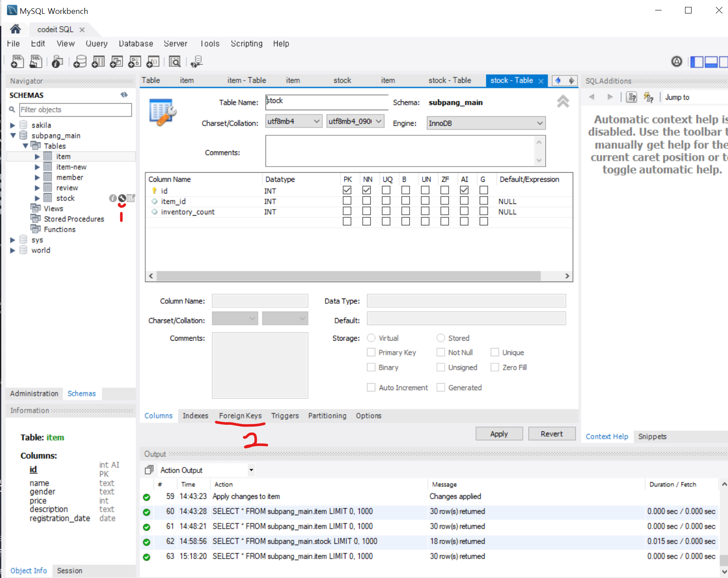Click the new SQL tab toolbar icon
The width and height of the screenshot is (728, 578).
coord(17,62)
